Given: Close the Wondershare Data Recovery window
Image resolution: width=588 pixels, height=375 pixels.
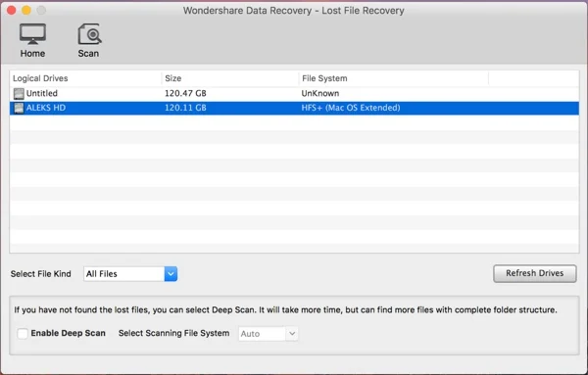Looking at the screenshot, I should pos(11,11).
